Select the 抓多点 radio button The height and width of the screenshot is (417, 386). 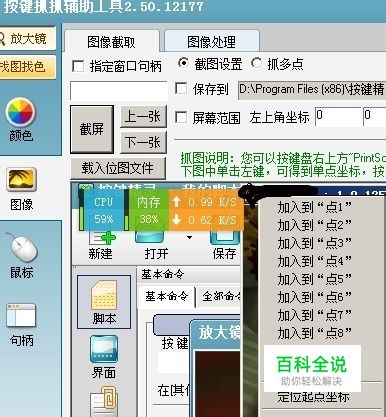click(x=256, y=63)
